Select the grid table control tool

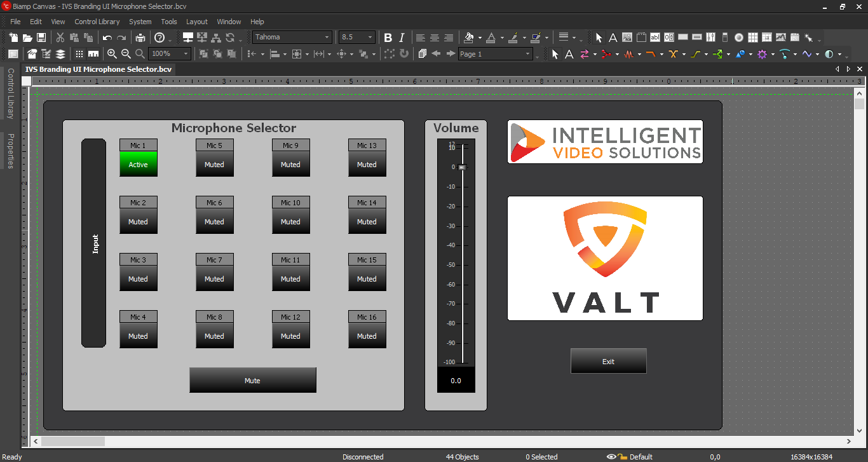753,37
